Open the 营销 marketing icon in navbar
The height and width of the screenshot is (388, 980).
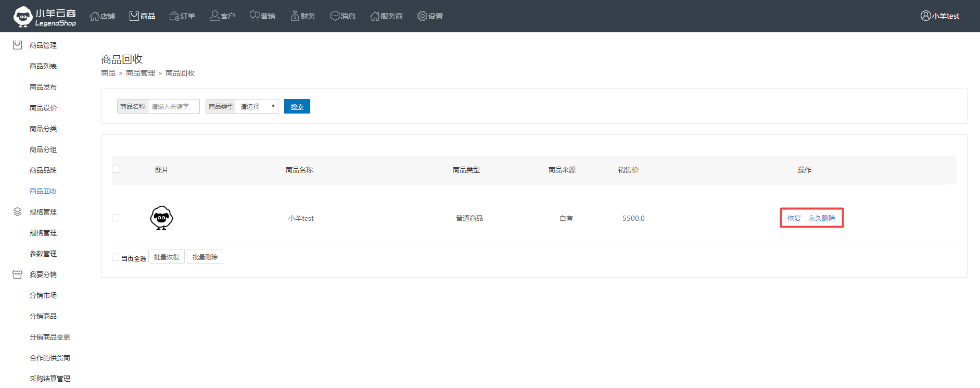[x=254, y=16]
